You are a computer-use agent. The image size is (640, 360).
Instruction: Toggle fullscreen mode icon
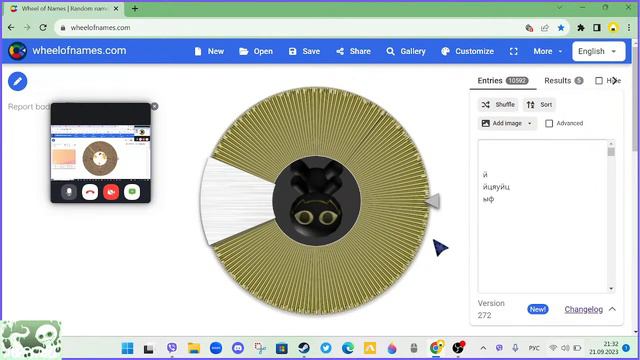pos(513,51)
